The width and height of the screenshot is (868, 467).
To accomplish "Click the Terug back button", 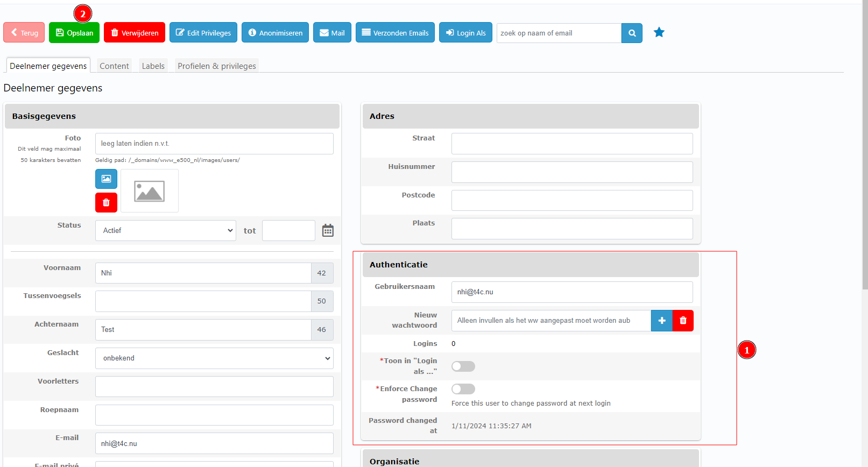I will tap(24, 33).
